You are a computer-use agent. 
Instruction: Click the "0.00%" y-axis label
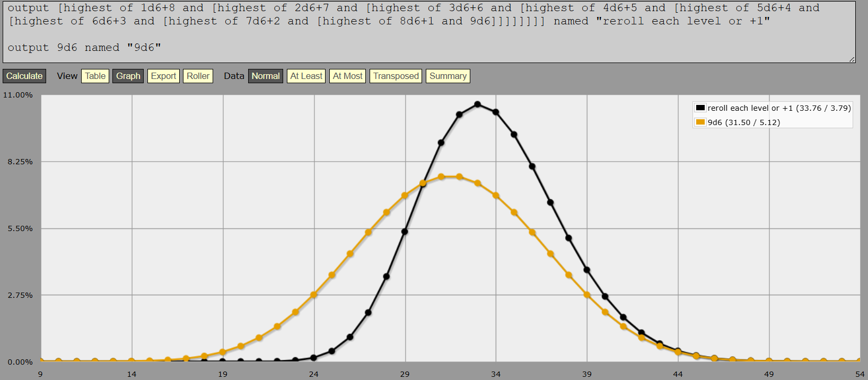click(x=20, y=362)
